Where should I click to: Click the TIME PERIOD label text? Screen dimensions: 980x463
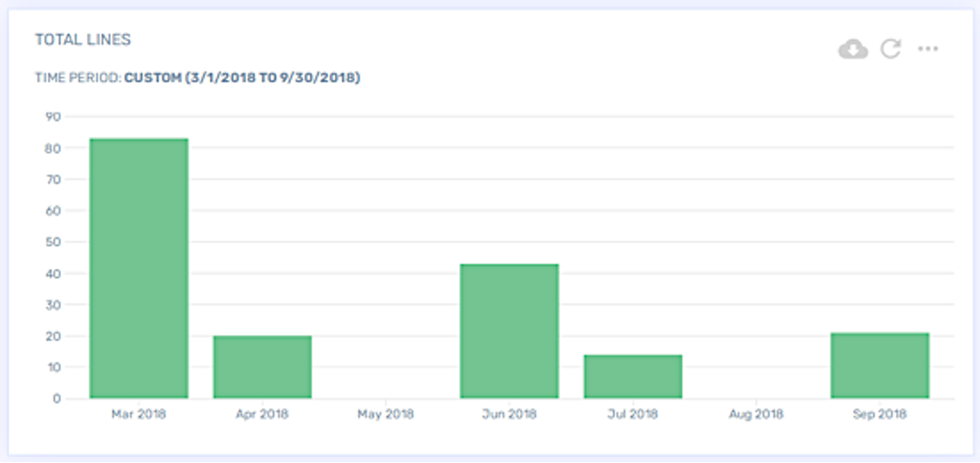pyautogui.click(x=77, y=77)
